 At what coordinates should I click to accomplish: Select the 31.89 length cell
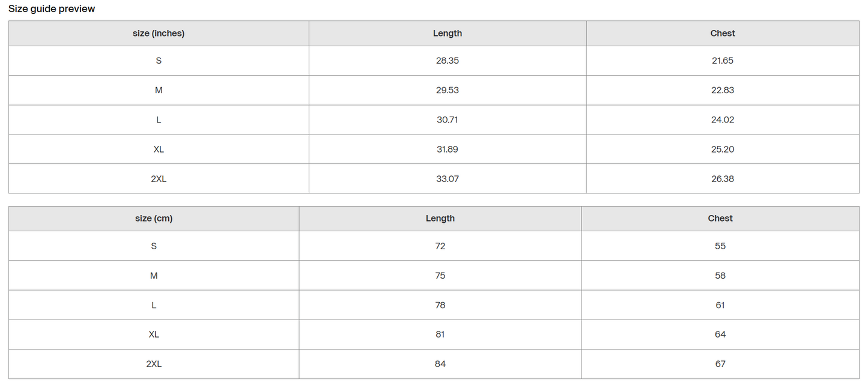coord(448,149)
